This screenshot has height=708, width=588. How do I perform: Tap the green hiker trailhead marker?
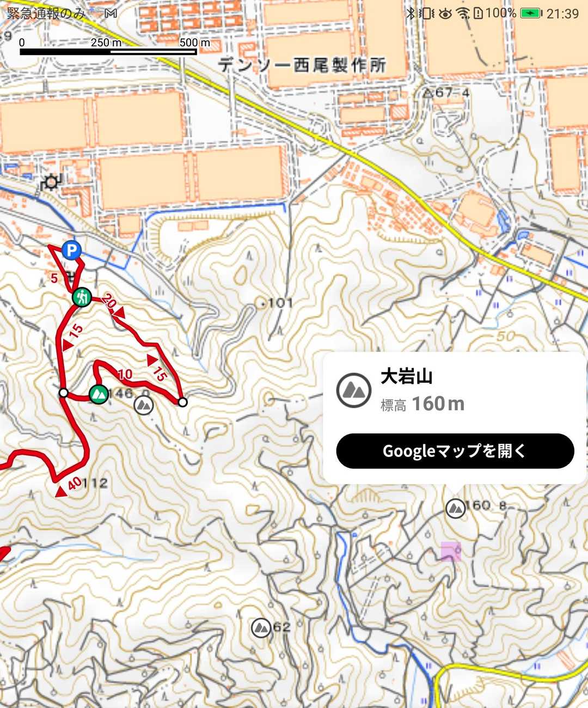coord(82,297)
